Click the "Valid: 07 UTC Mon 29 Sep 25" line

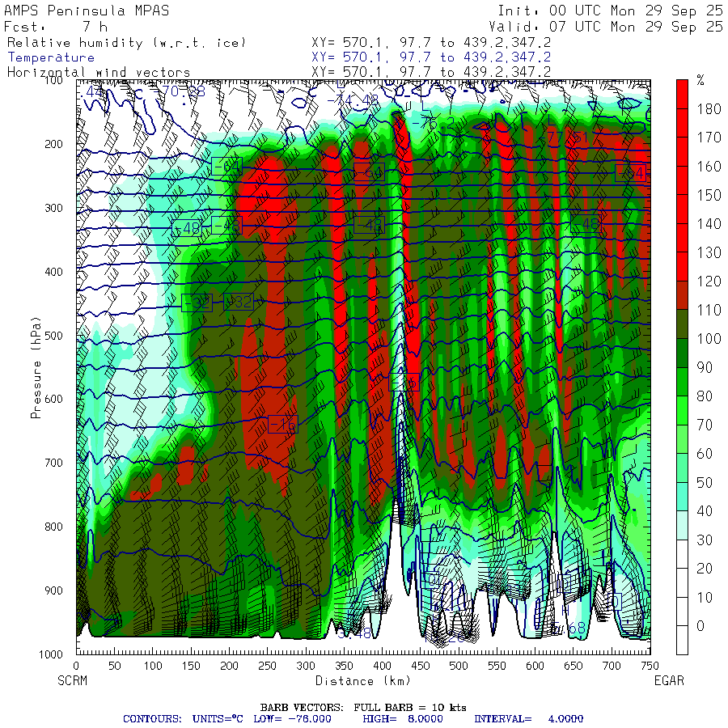[605, 27]
